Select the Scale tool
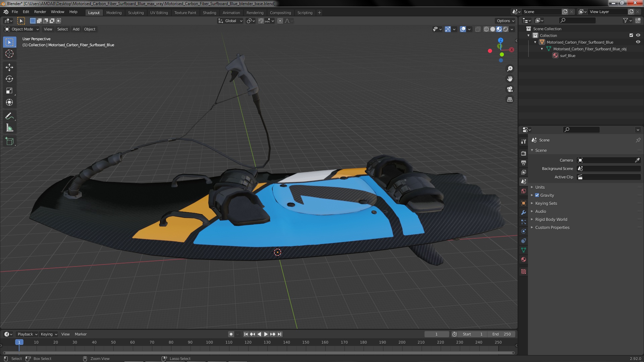The height and width of the screenshot is (362, 644). click(9, 91)
